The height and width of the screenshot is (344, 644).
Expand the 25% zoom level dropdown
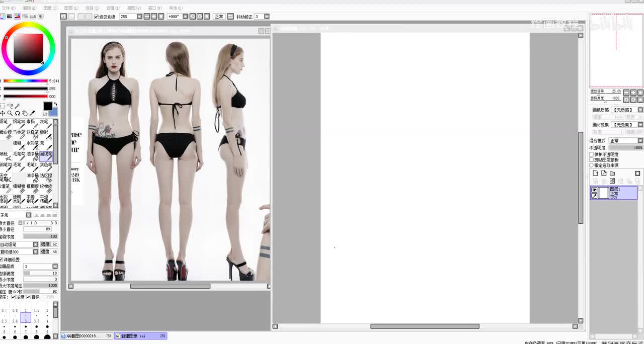tap(139, 17)
